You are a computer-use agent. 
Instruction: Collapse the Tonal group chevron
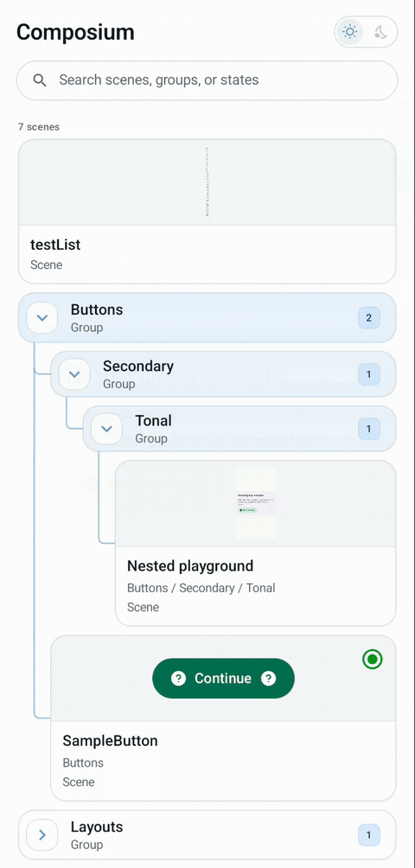click(x=107, y=429)
